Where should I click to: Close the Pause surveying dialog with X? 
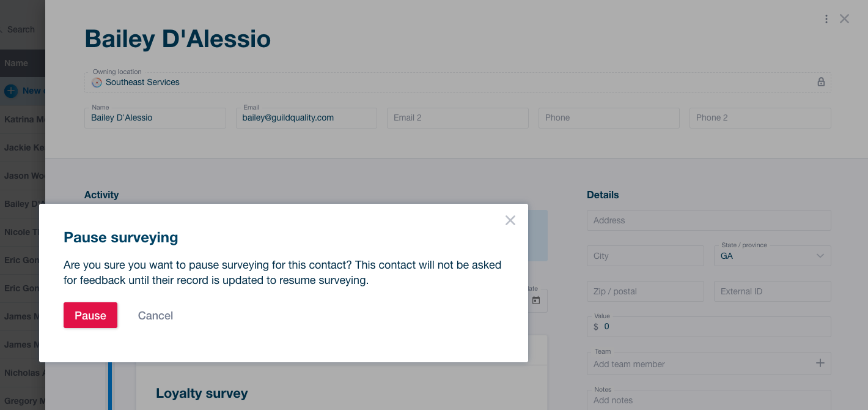tap(510, 220)
